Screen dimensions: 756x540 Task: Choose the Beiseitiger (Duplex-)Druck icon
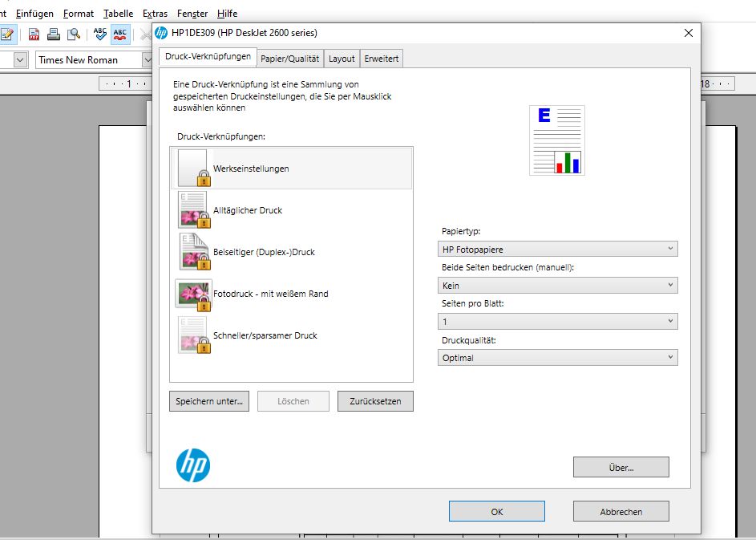click(194, 251)
